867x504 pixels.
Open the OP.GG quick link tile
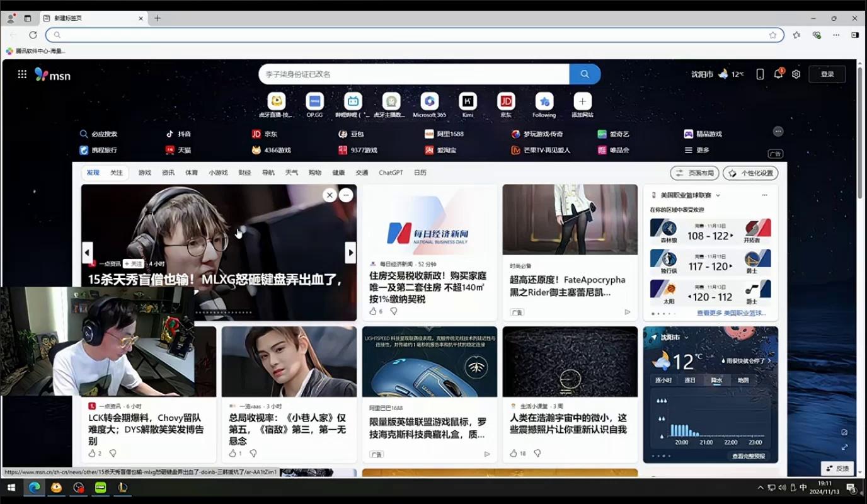[314, 105]
